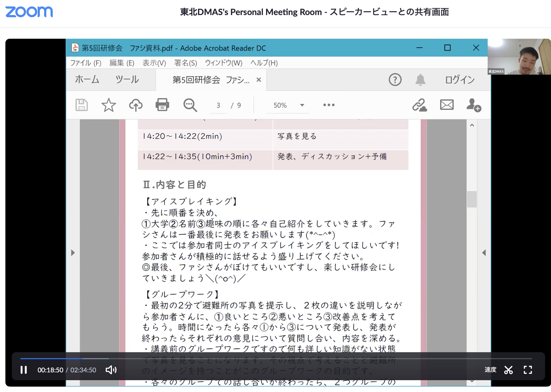Click the 14:20～14:22(2min) table cell
The height and width of the screenshot is (392, 551).
[x=205, y=140]
